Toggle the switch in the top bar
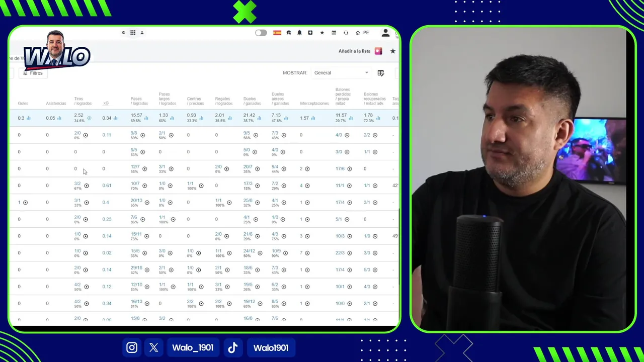 coord(261,33)
